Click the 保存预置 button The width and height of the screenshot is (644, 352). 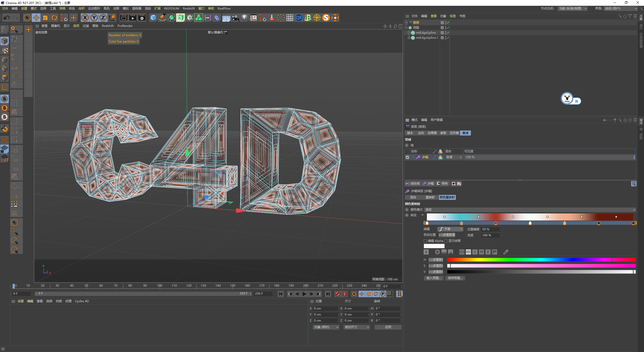click(x=455, y=278)
